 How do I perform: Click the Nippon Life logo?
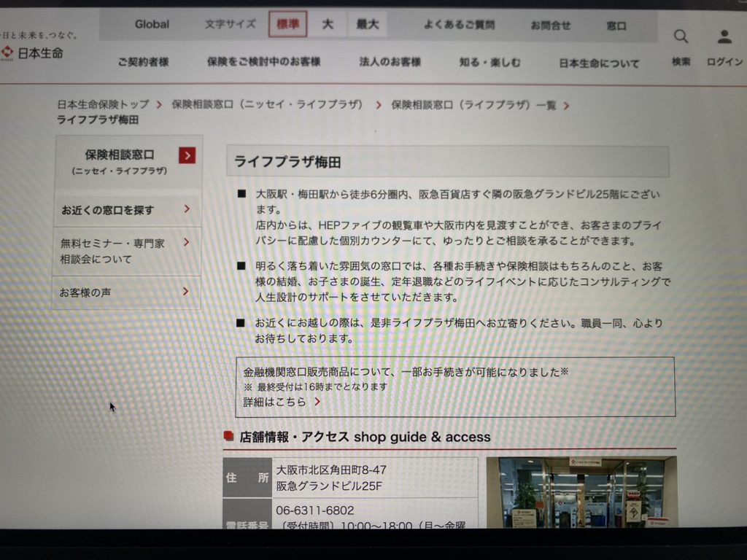pos(32,52)
